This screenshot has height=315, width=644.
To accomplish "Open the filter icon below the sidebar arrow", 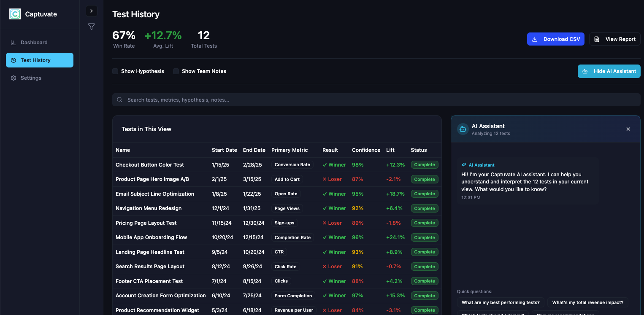I will point(91,26).
